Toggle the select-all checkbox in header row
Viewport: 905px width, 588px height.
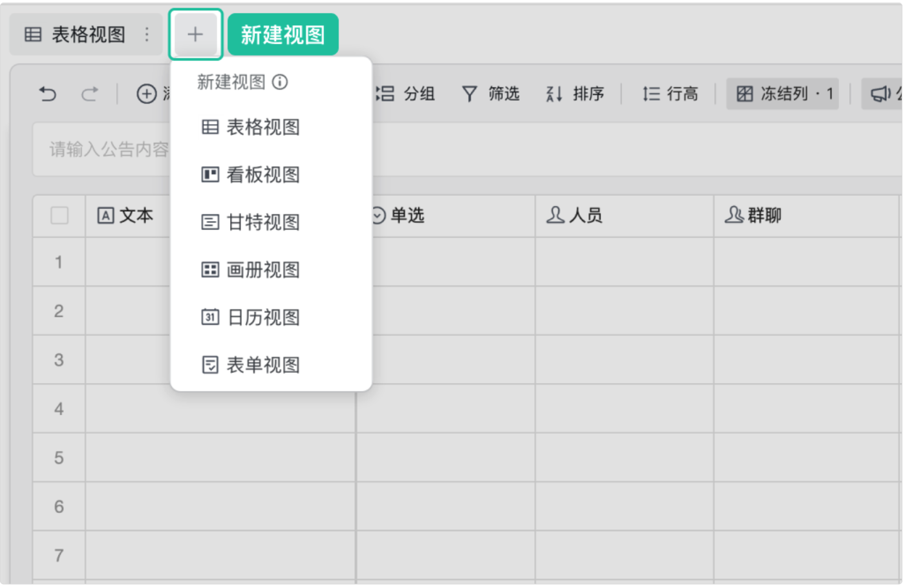pyautogui.click(x=59, y=215)
